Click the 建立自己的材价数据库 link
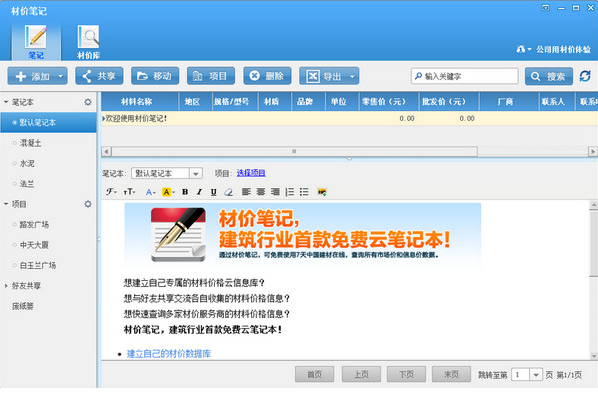The width and height of the screenshot is (598, 394). [x=169, y=354]
